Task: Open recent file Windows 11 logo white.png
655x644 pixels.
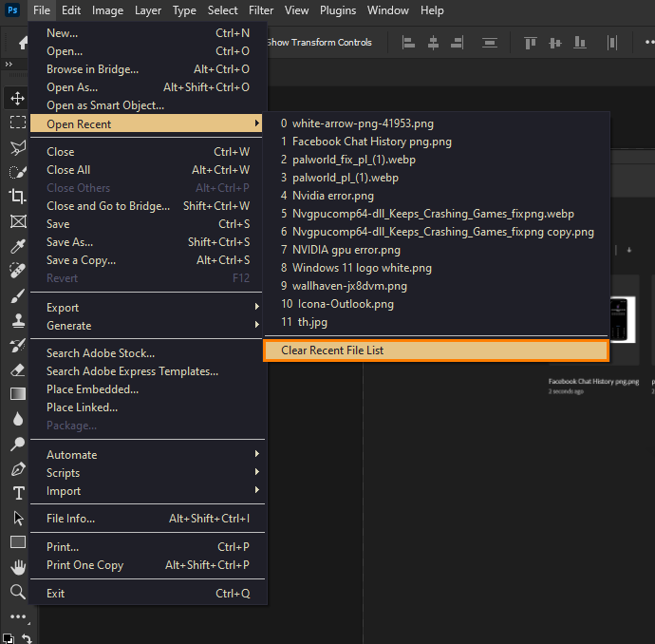Action: pyautogui.click(x=436, y=268)
